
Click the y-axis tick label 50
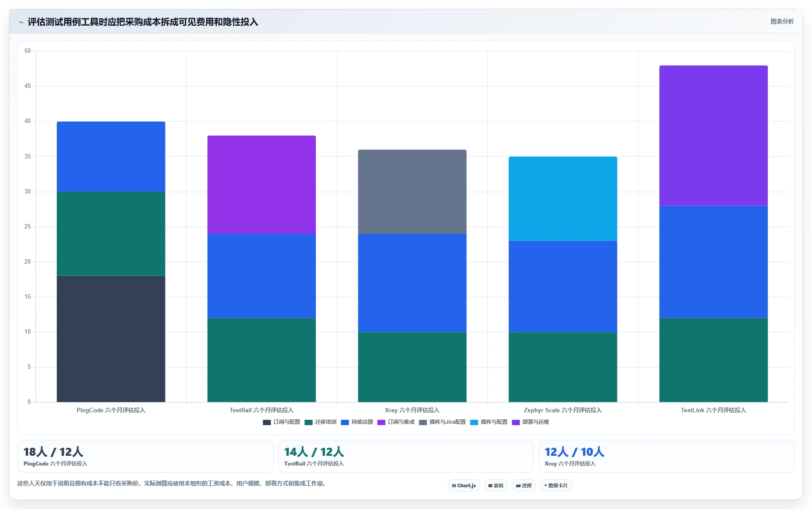27,51
